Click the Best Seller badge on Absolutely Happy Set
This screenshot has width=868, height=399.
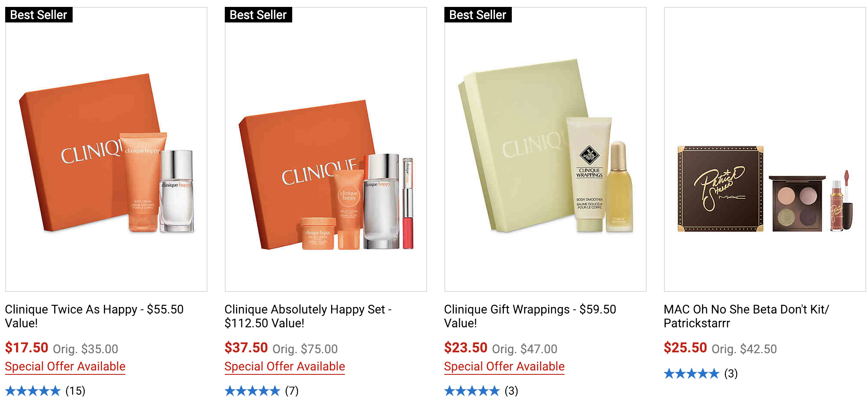pos(258,15)
